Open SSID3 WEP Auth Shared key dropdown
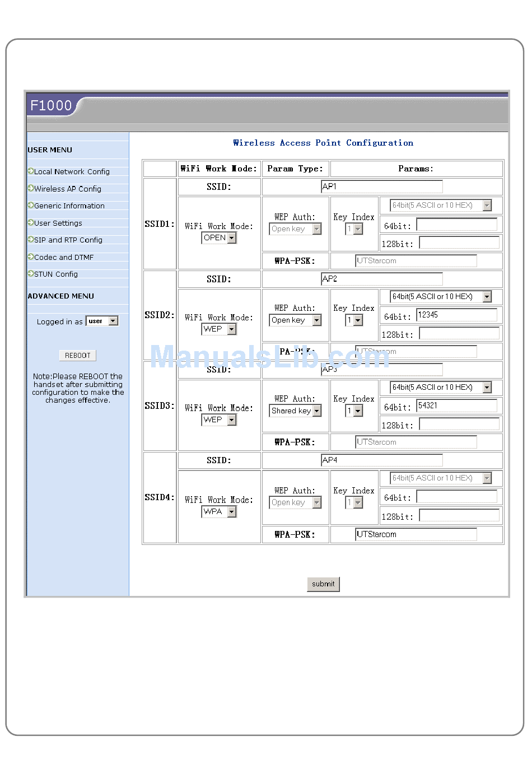The image size is (532, 774). click(x=295, y=411)
